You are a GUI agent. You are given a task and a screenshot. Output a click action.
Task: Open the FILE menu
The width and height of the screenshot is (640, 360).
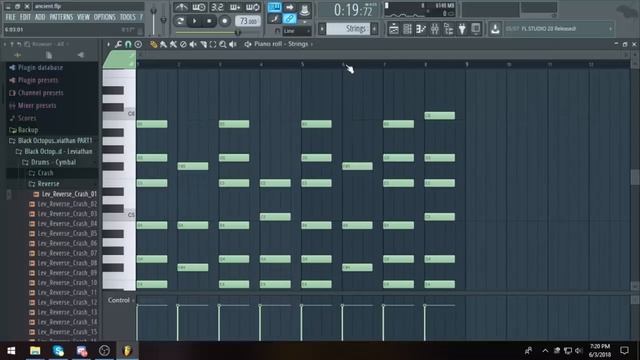(11, 17)
